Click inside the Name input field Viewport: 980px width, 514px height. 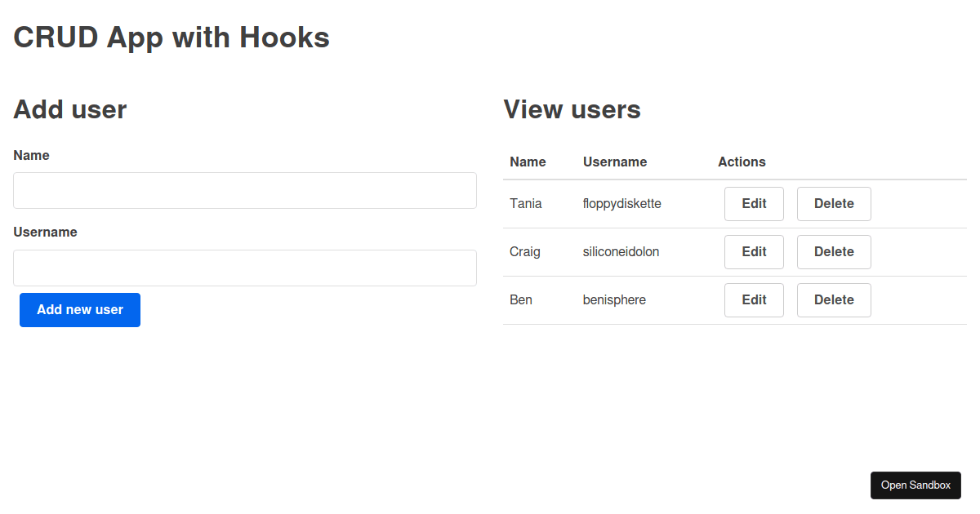click(244, 190)
